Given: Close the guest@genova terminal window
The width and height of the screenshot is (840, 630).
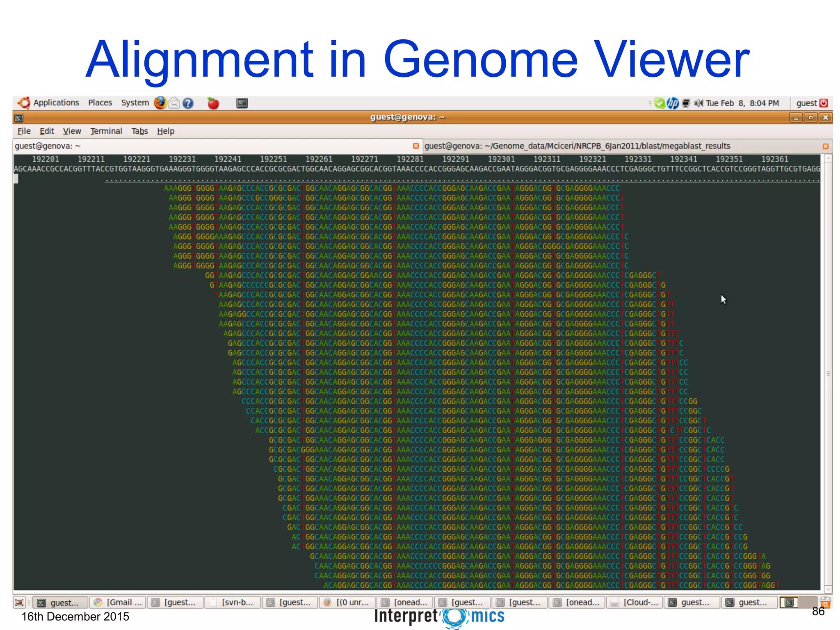Looking at the screenshot, I should pos(825,118).
